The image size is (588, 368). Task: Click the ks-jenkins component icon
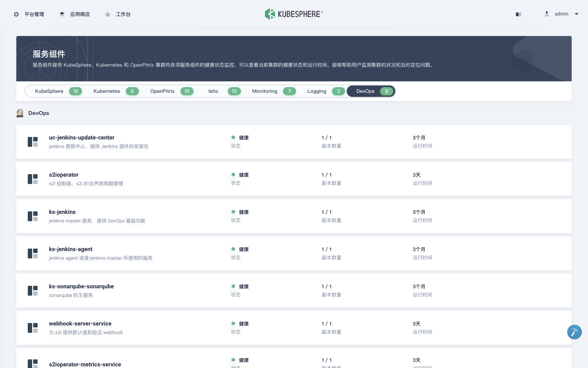coord(32,216)
